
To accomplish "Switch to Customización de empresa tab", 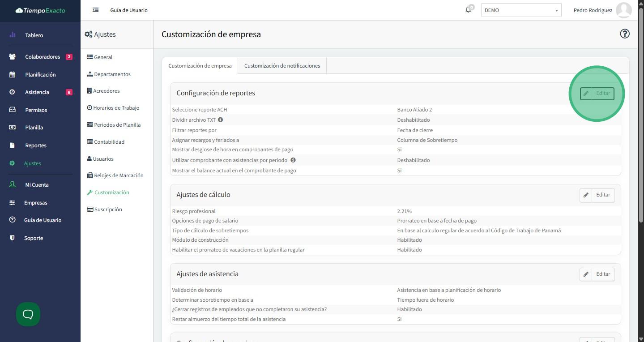I will (200, 66).
